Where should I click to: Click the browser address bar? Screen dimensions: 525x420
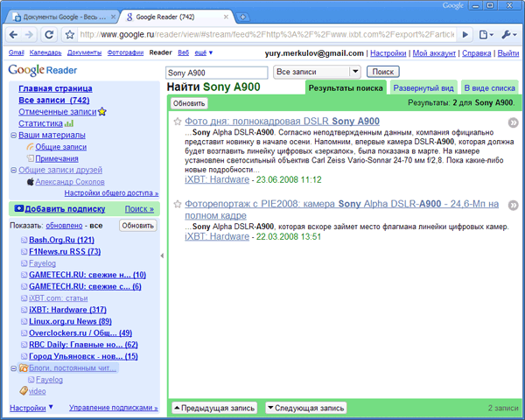[267, 34]
